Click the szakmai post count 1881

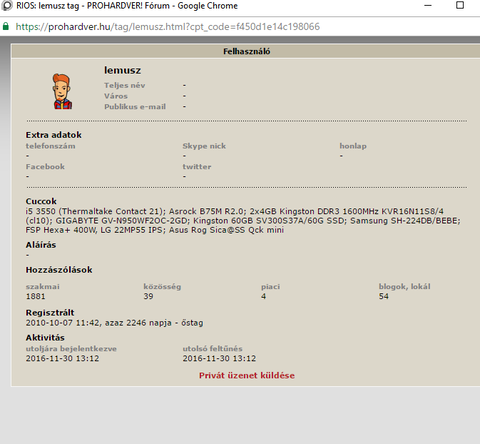[36, 296]
